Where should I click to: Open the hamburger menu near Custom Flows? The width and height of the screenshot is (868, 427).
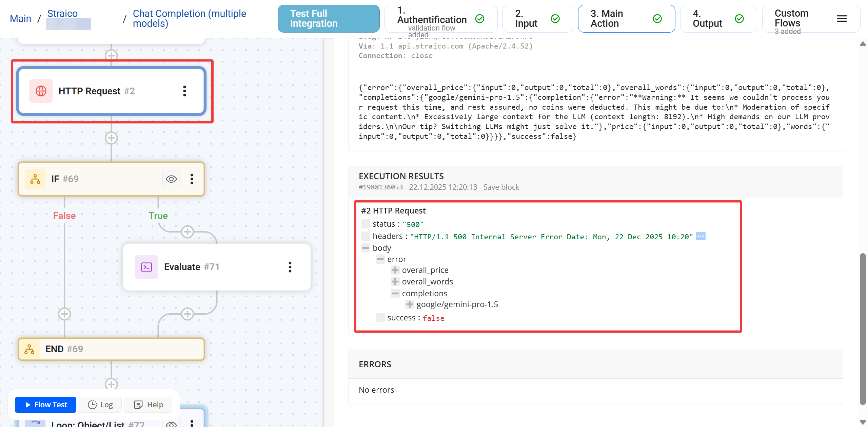click(842, 19)
